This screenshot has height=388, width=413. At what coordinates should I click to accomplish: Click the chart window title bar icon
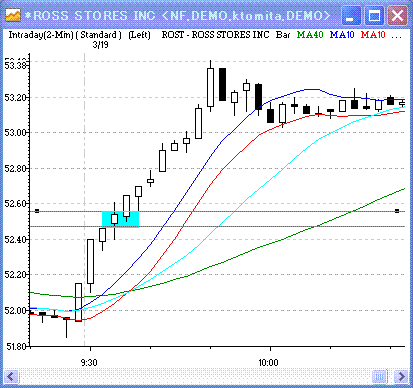(13, 15)
